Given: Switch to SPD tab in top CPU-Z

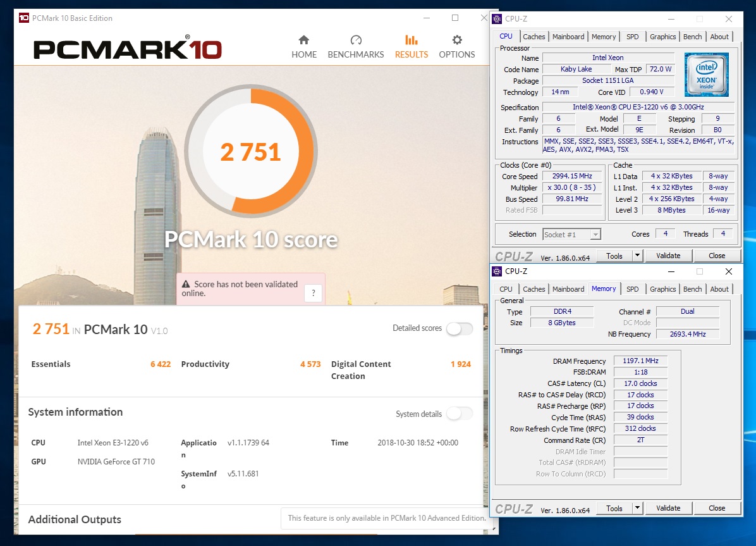Looking at the screenshot, I should 633,37.
